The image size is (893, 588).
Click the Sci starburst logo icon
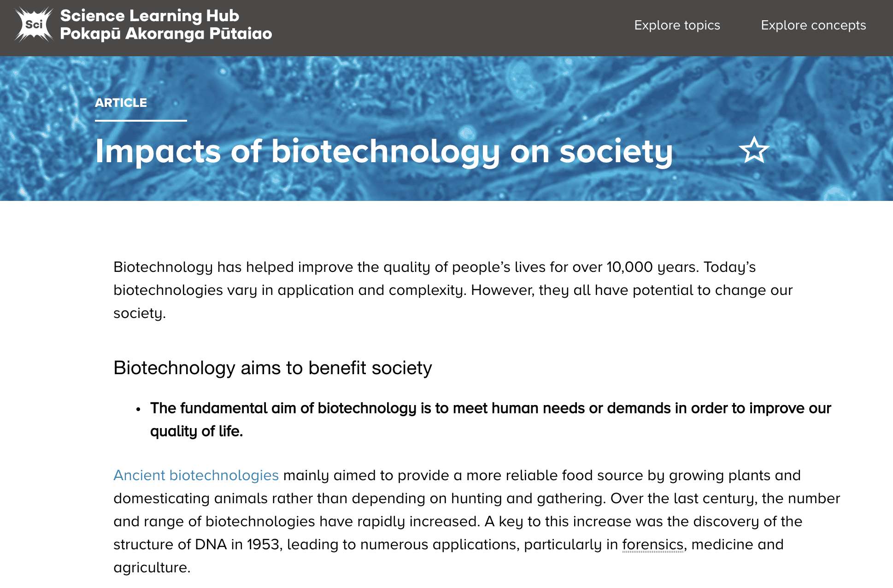click(x=34, y=25)
